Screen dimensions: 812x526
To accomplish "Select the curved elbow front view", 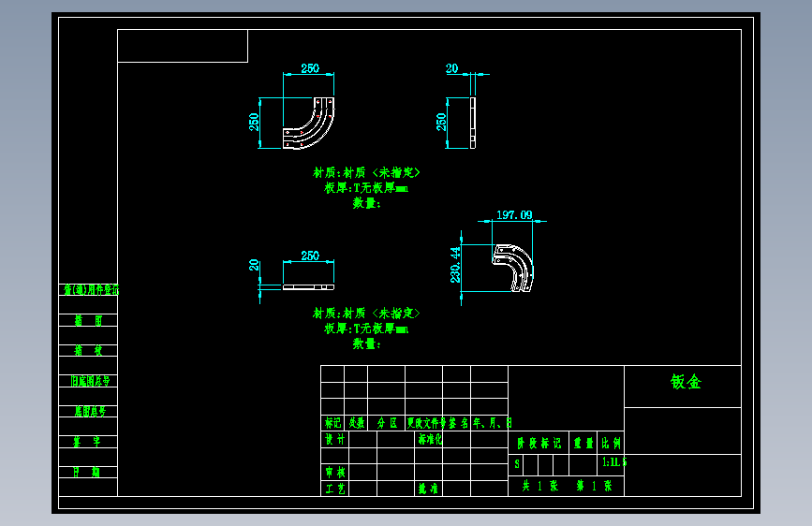I will [x=309, y=124].
